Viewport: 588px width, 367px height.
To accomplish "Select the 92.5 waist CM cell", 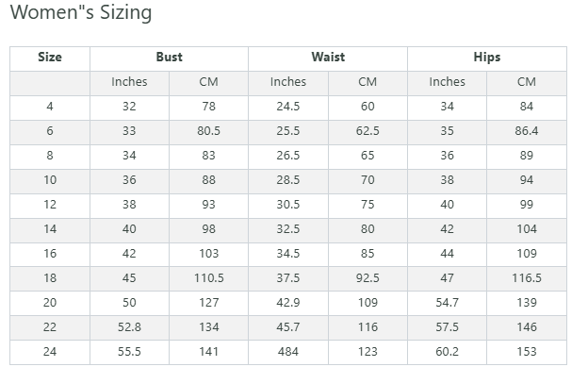I will 367,278.
